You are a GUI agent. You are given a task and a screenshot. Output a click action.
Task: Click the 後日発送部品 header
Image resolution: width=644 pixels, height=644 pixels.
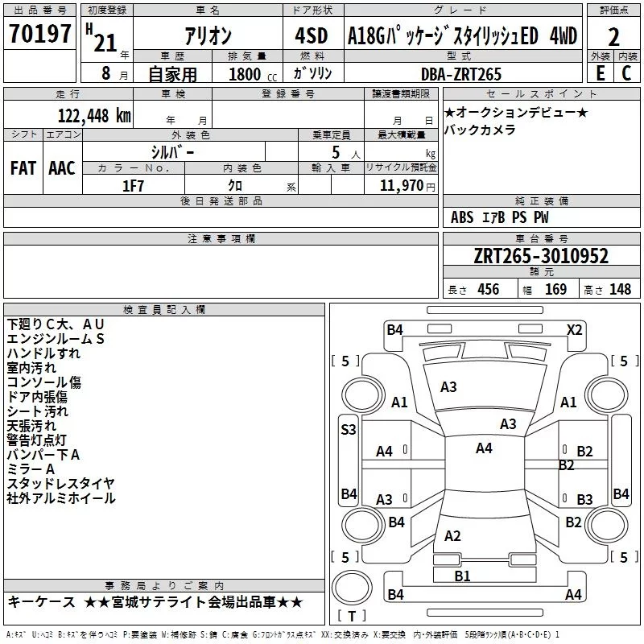(221, 200)
